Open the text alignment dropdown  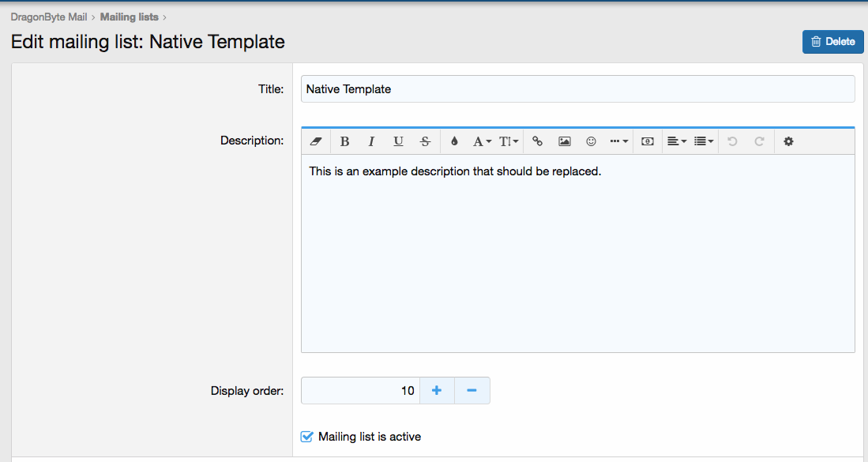[676, 141]
